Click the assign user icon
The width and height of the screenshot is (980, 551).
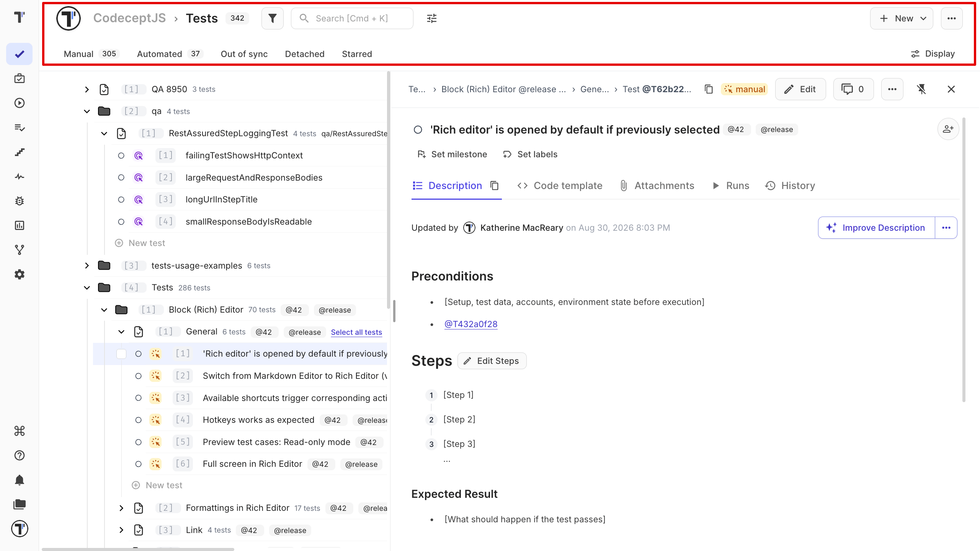pyautogui.click(x=948, y=129)
